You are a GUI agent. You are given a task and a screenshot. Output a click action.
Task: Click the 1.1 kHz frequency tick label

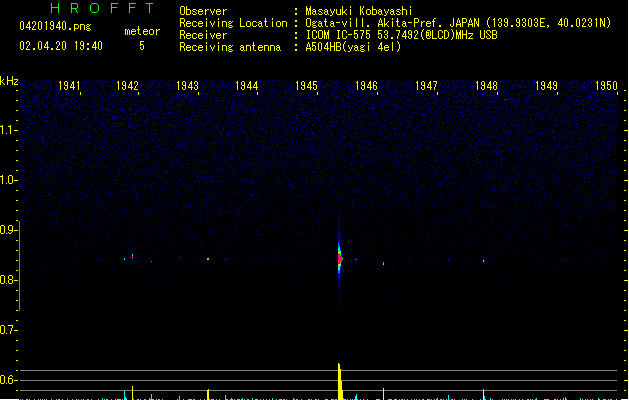pyautogui.click(x=8, y=130)
